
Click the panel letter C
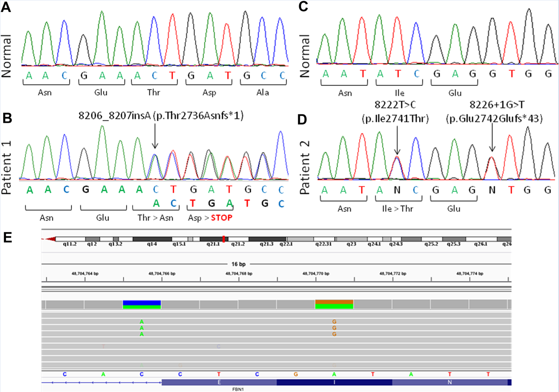tap(303, 6)
